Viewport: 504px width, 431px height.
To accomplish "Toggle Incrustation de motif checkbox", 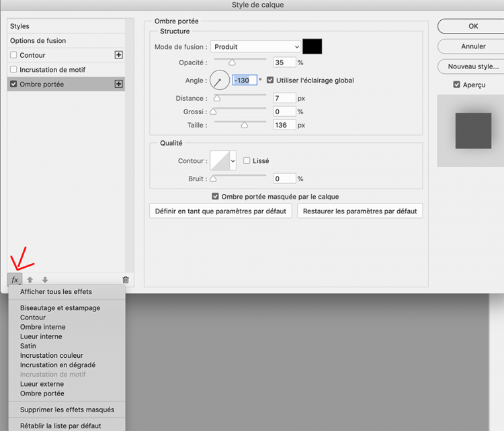I will (x=13, y=70).
